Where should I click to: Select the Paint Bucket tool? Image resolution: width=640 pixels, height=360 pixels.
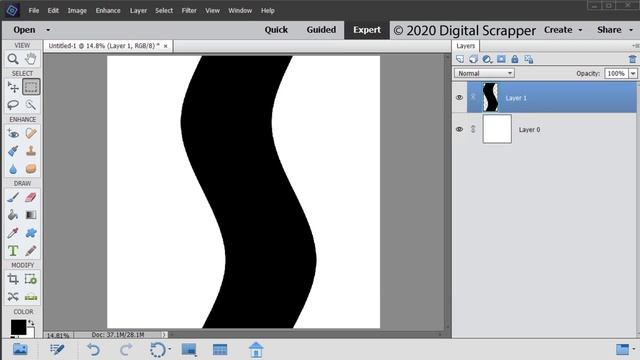point(13,215)
